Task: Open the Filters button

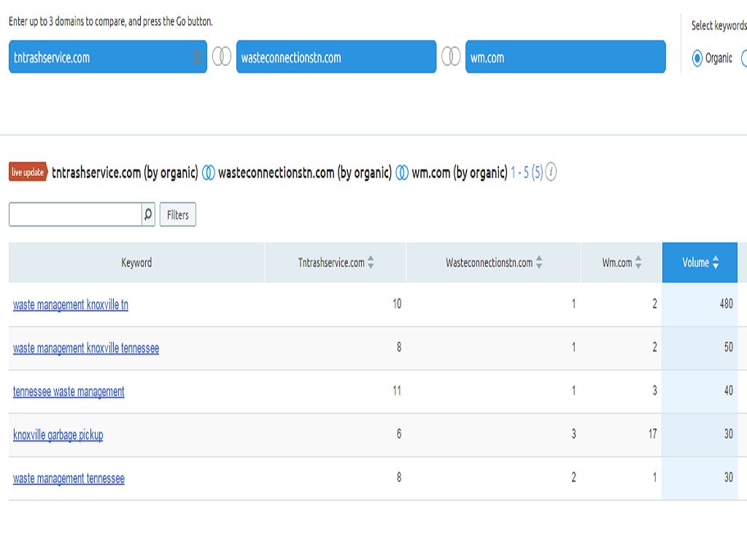Action: pos(177,214)
